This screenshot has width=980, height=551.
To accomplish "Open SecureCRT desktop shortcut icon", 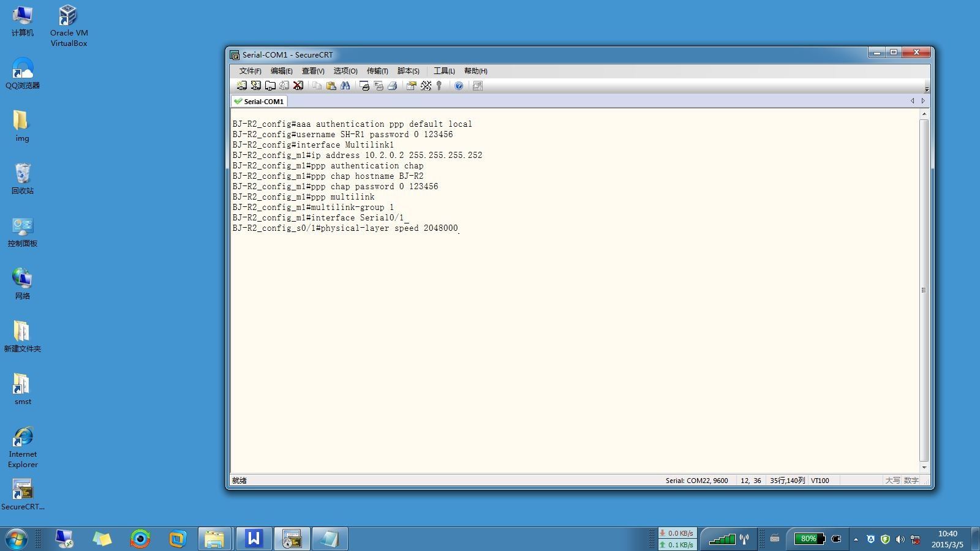I will click(x=23, y=495).
